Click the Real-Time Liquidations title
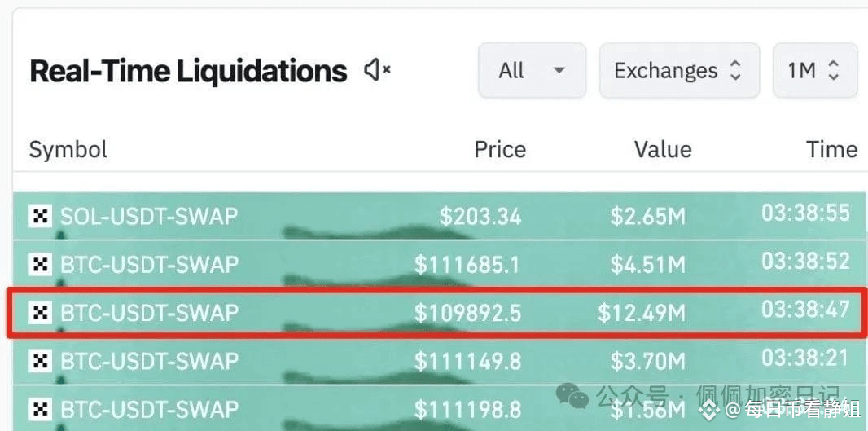Viewport: 868px width, 431px height. pos(188,71)
